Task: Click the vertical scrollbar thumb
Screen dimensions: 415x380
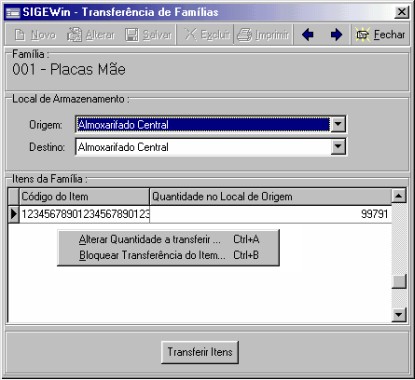Action: (399, 281)
